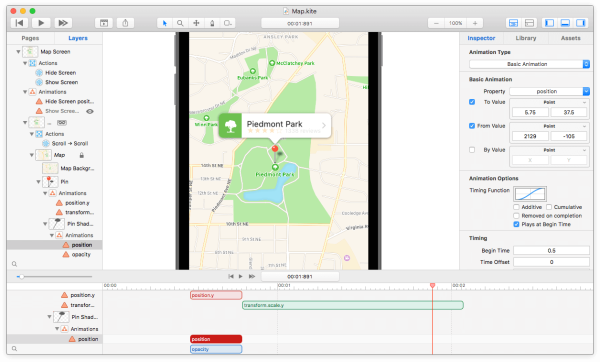Viewport: 600px width, 362px height.
Task: Switch to the Pages tab
Action: [30, 38]
